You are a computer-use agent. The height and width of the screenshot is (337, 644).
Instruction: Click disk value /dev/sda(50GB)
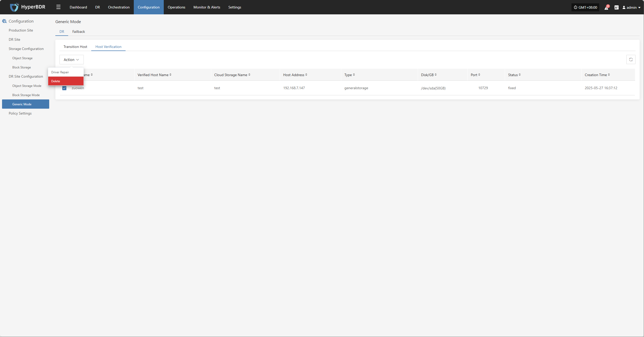pyautogui.click(x=433, y=88)
